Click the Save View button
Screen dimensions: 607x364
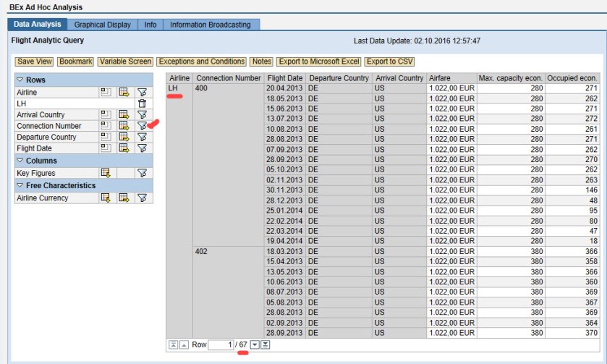35,62
